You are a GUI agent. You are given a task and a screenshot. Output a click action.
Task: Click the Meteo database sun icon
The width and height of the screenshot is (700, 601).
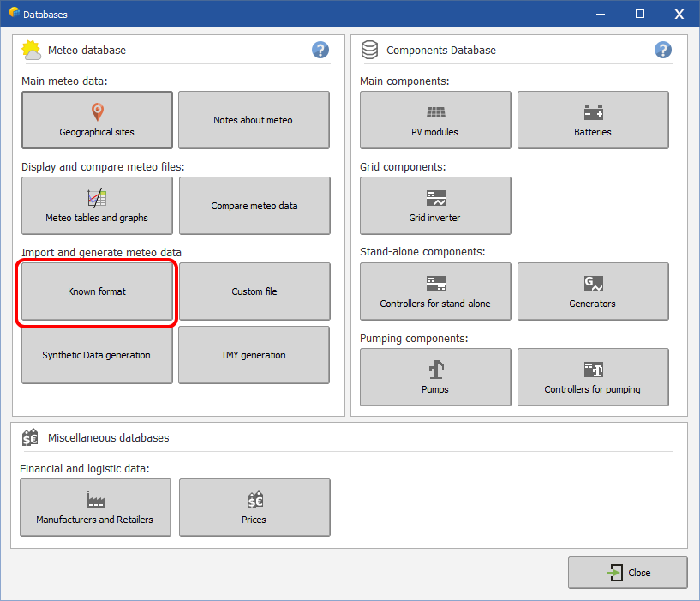point(31,50)
